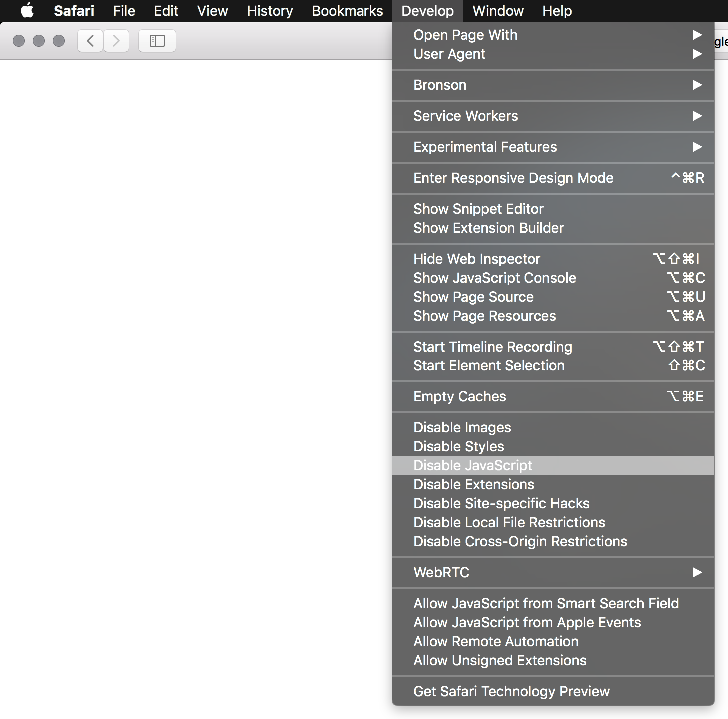
Task: Expand Bronson device submenu
Action: tap(553, 85)
